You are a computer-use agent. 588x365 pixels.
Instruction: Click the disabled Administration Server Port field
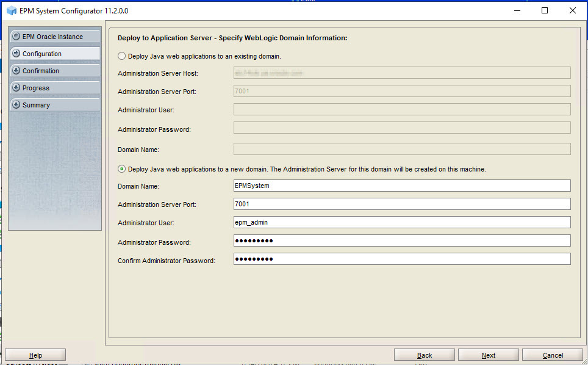click(402, 91)
